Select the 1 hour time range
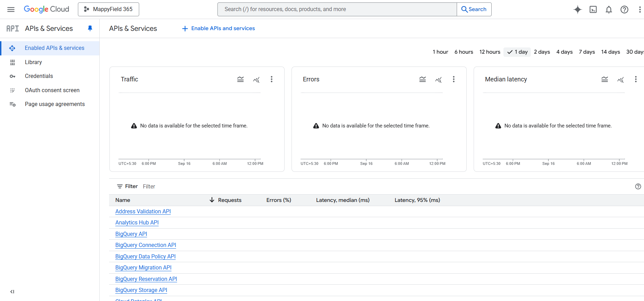This screenshot has height=301, width=644. coord(440,52)
